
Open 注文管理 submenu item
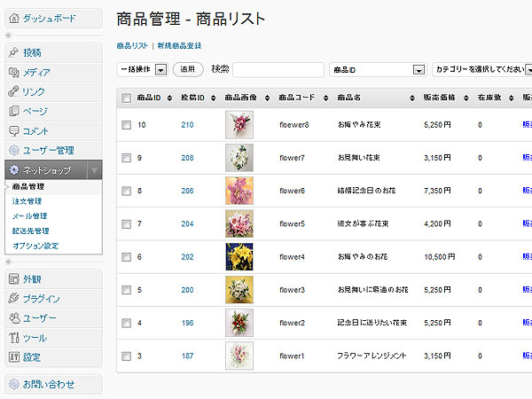27,201
